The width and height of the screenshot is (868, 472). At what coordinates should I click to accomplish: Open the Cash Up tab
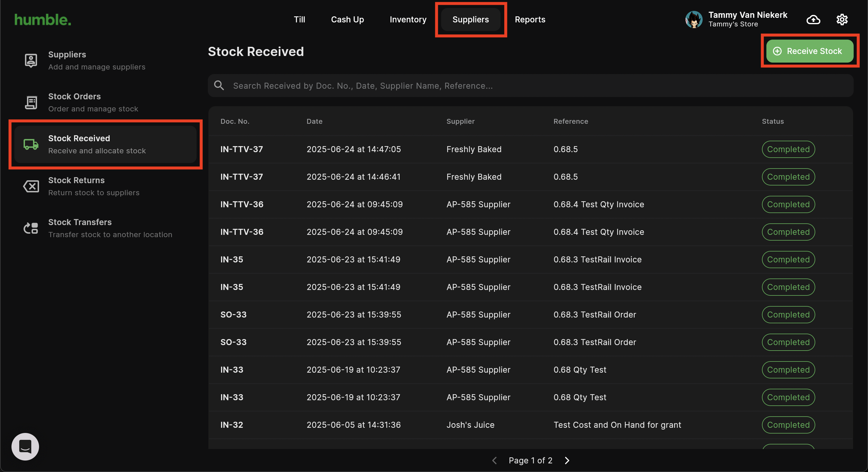(347, 20)
